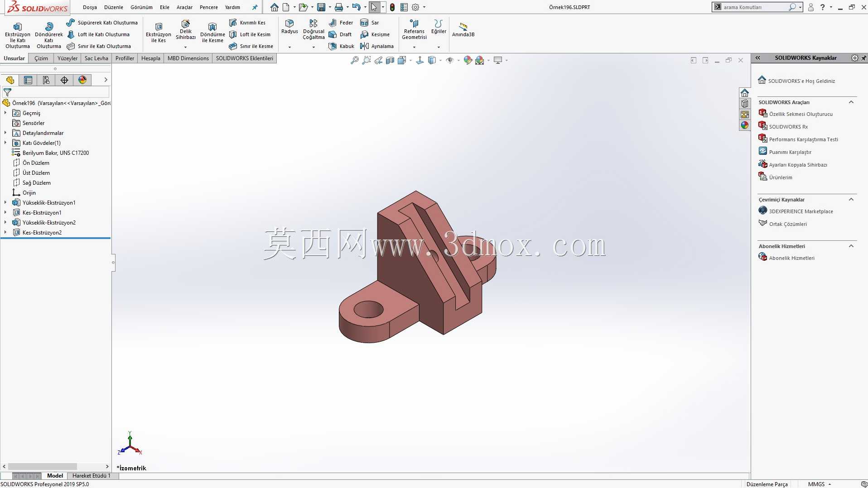Switch to the Çizim tab

pos(41,58)
